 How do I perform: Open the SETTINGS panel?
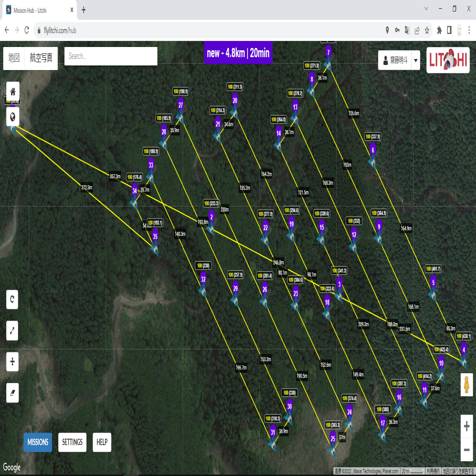click(72, 442)
